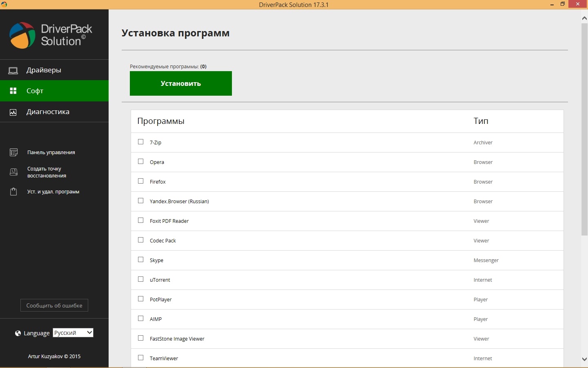This screenshot has height=368, width=588.
Task: Click the Установка программ heading
Action: (176, 33)
